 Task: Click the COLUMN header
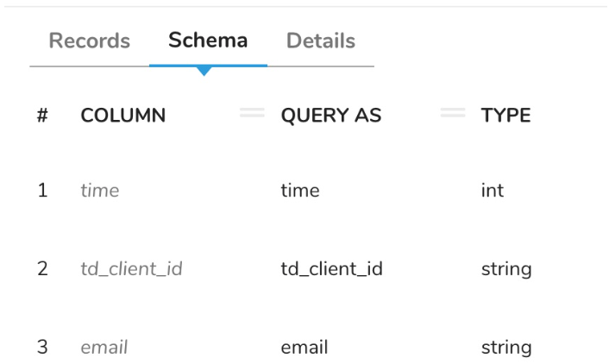pyautogui.click(x=122, y=115)
